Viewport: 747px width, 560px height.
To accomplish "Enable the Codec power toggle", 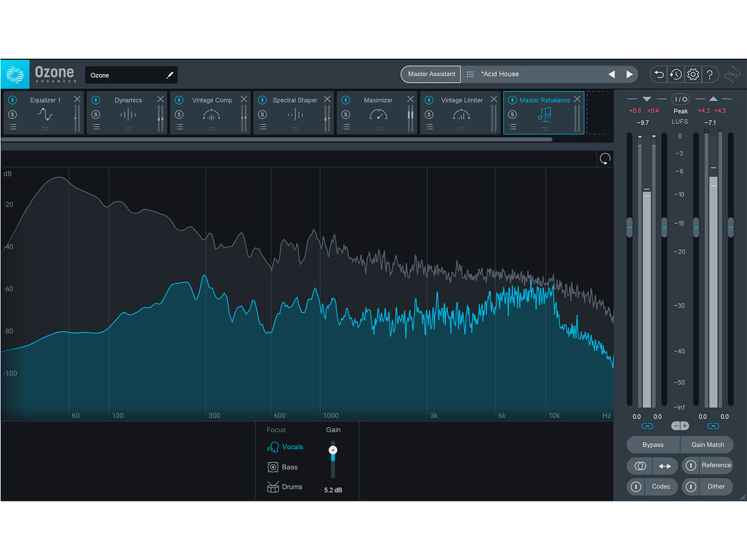I will click(x=636, y=486).
